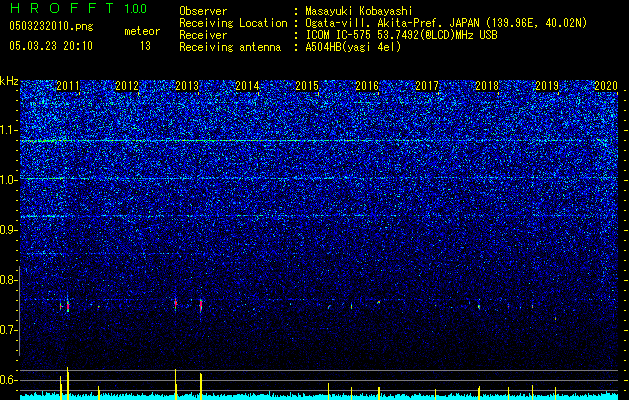The height and width of the screenshot is (400, 629).
Task: Click the Observer label
Action: pos(203,11)
